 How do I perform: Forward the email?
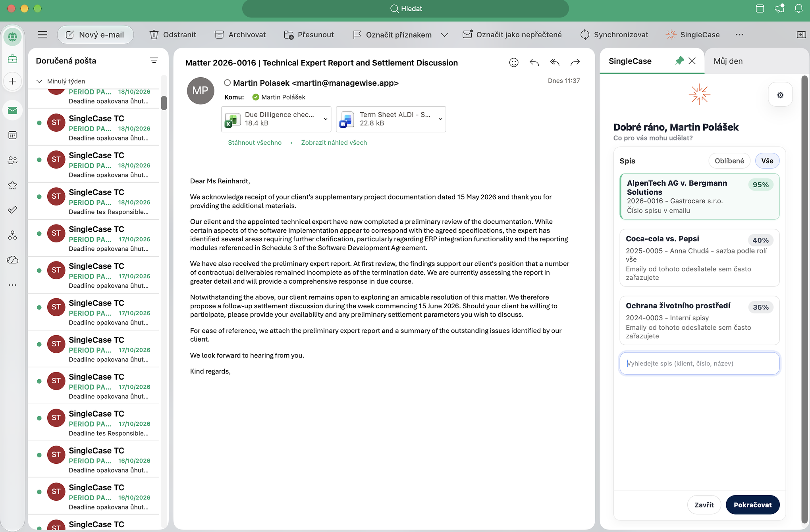(575, 62)
